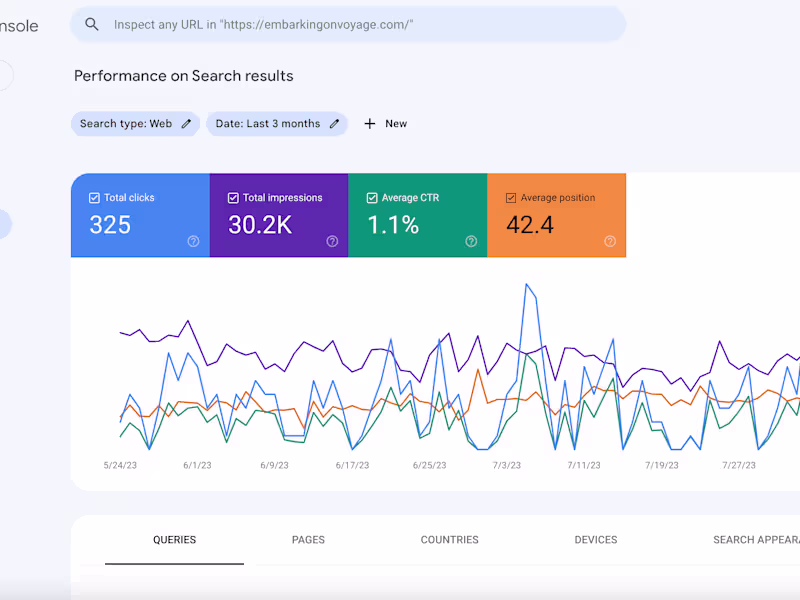Open the help tooltip on the Total clicks card
800x600 pixels.
[x=193, y=241]
